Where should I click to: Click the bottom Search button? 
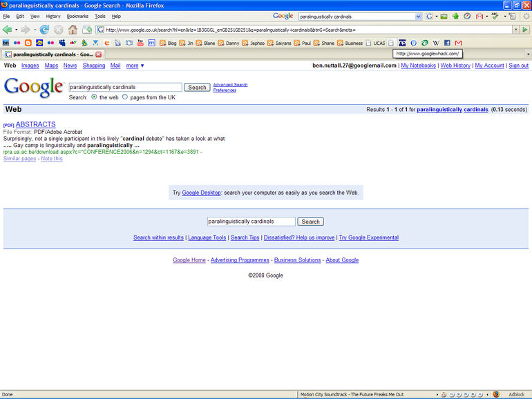(x=310, y=222)
